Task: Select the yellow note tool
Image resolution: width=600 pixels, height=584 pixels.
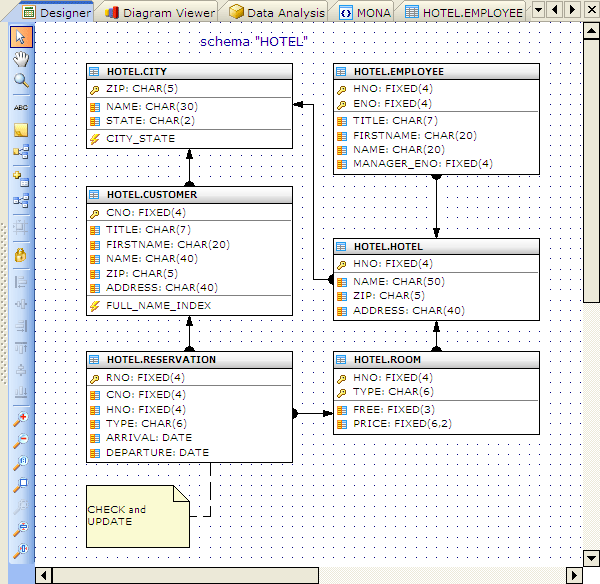Action: pos(21,130)
